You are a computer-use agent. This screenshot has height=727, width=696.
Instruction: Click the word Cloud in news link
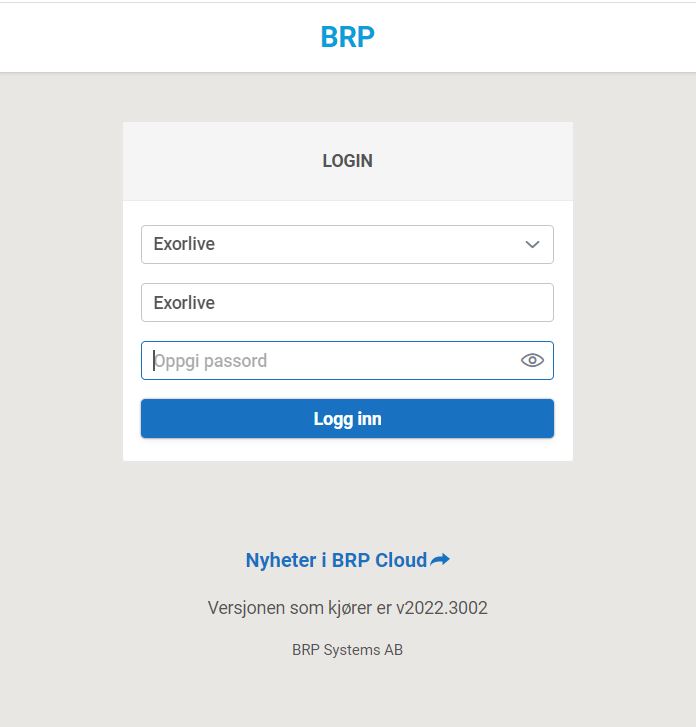click(401, 560)
